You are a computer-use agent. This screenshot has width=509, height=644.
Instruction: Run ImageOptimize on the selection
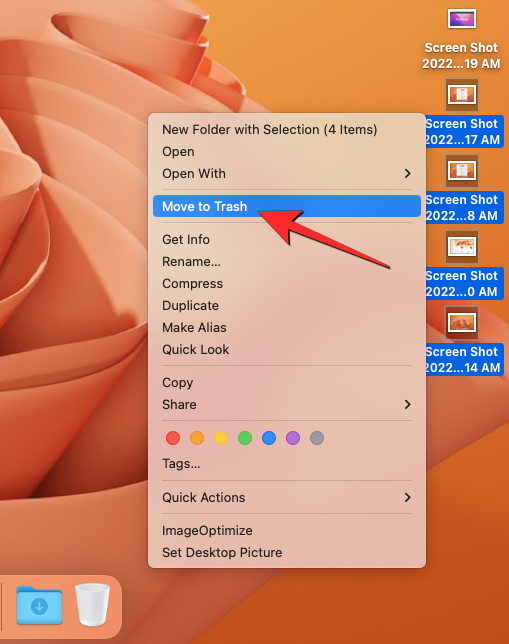[x=287, y=530]
